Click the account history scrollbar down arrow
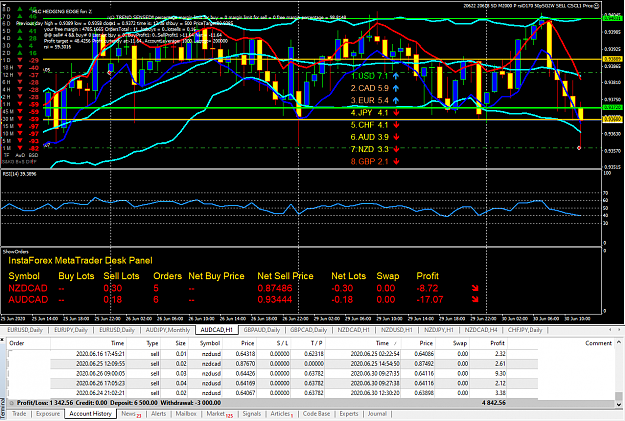625x421 pixels. (619, 404)
